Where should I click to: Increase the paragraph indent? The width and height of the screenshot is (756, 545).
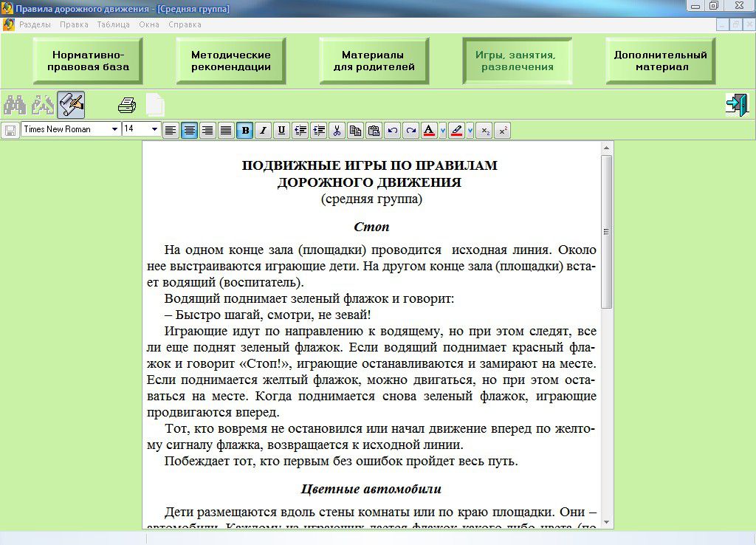[319, 130]
